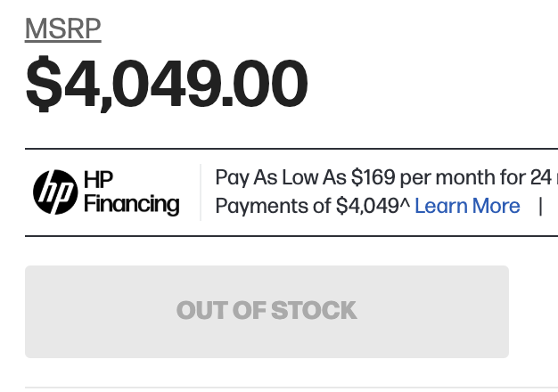Image resolution: width=558 pixels, height=392 pixels.
Task: Click the underlined MSRP link
Action: click(62, 29)
